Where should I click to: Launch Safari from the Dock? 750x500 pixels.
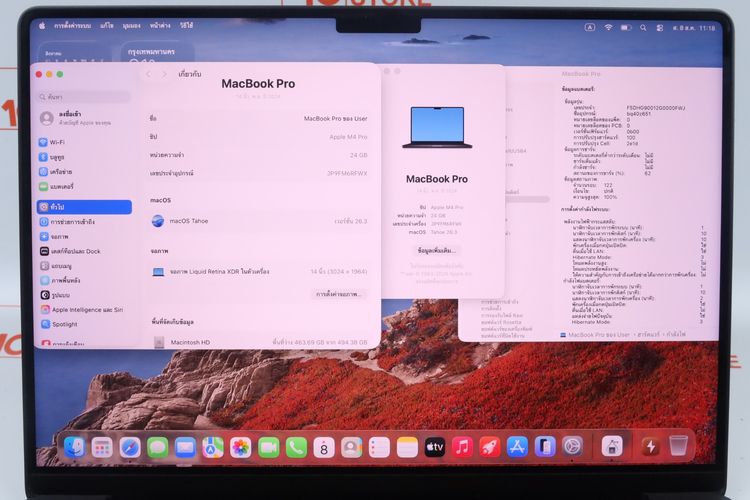pyautogui.click(x=130, y=448)
